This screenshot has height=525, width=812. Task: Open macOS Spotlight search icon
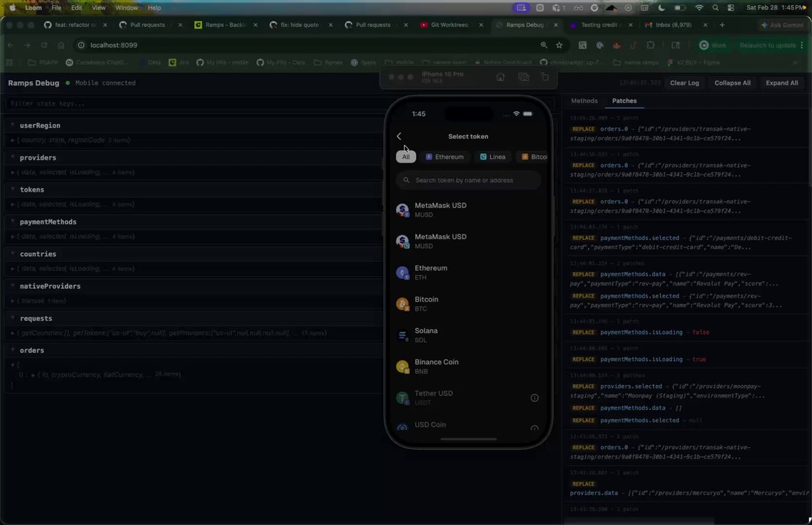715,8
